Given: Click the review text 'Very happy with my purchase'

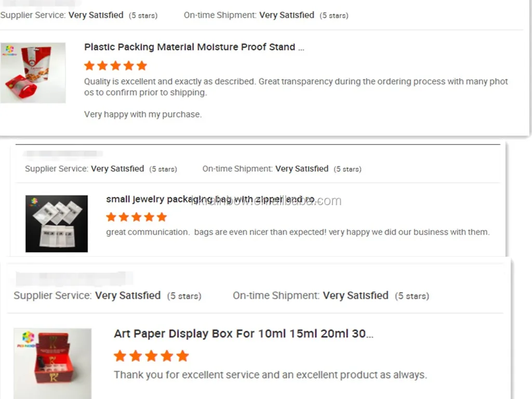Looking at the screenshot, I should (x=143, y=114).
